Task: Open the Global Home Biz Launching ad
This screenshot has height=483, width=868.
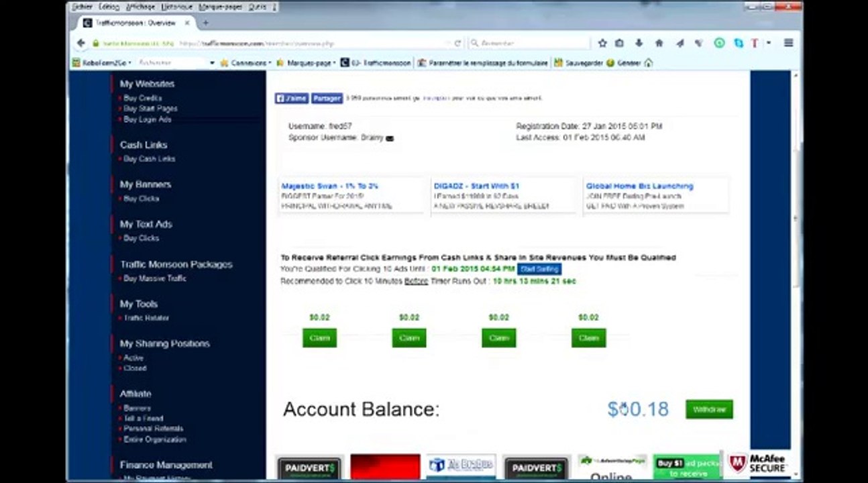Action: pos(640,186)
